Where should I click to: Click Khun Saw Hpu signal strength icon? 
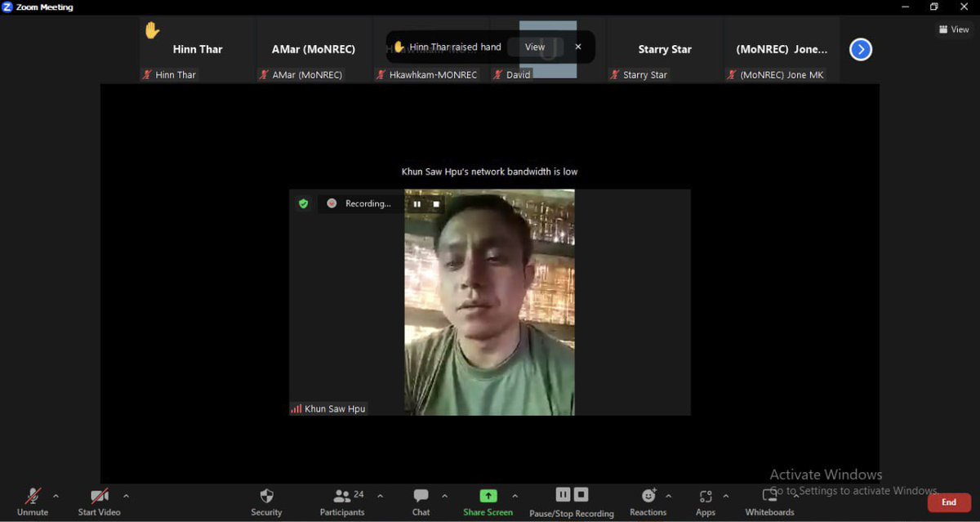click(296, 408)
